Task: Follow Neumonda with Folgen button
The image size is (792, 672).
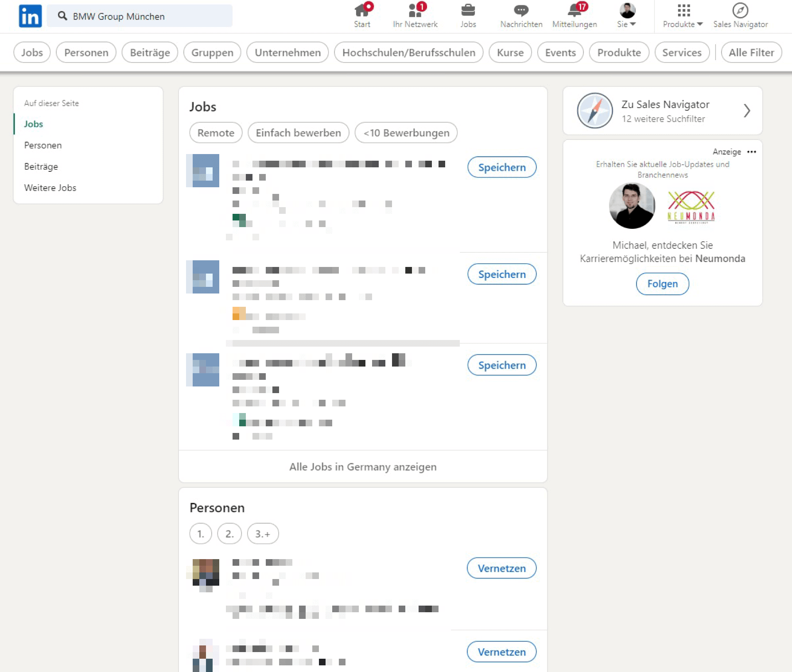Action: click(x=662, y=284)
